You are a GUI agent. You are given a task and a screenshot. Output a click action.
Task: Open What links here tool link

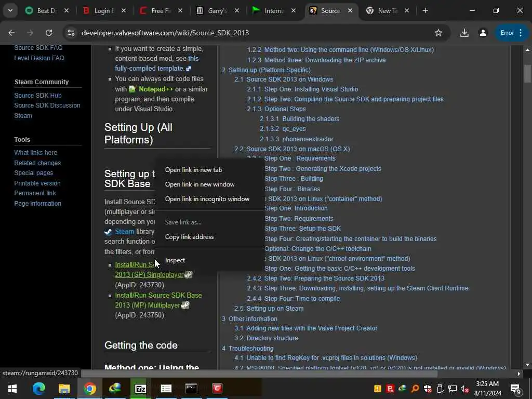[36, 153]
